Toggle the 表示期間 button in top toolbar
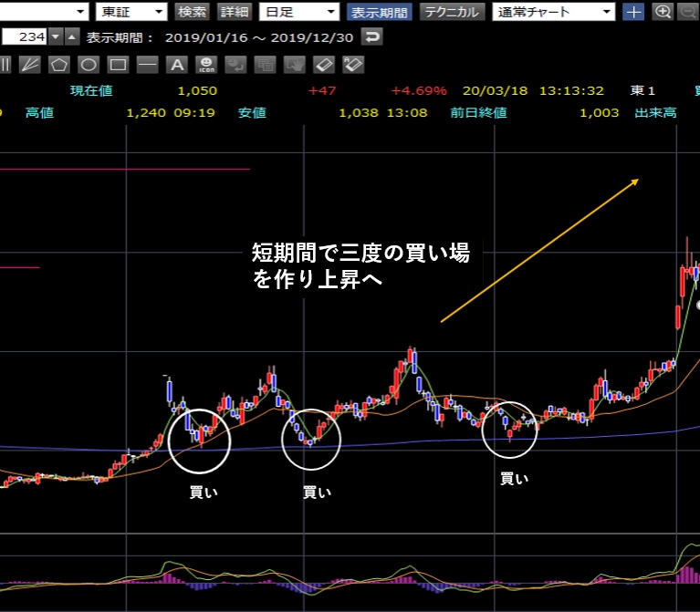Viewport: 700px width, 612px height. [380, 12]
